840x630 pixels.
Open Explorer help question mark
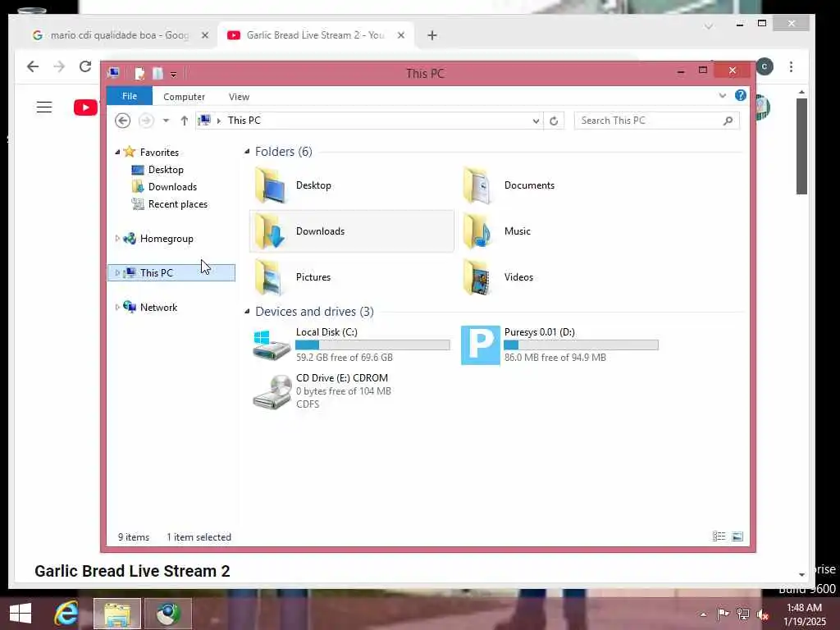point(741,95)
